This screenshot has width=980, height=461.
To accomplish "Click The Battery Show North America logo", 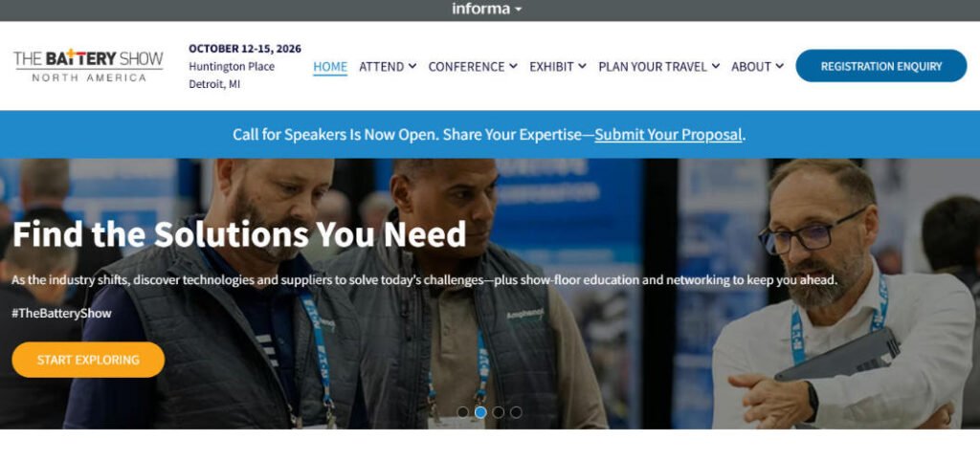I will pos(88,66).
